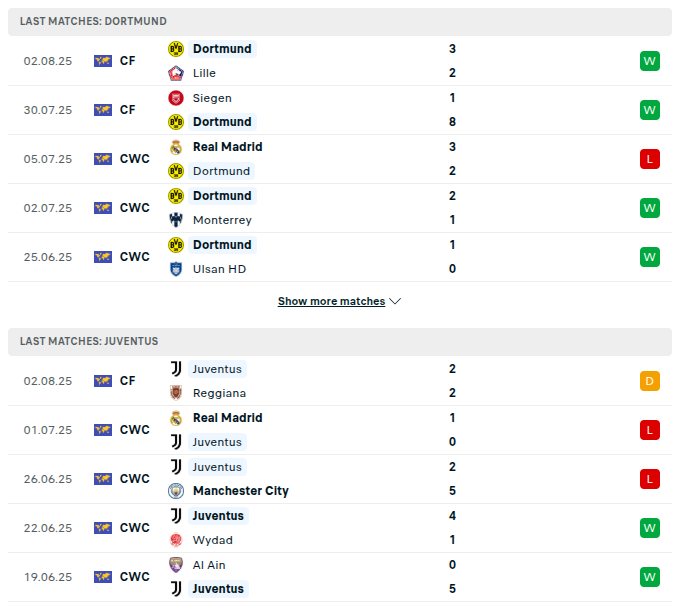Image resolution: width=677 pixels, height=605 pixels.
Task: Click the orange D badge for Juventus vs Reggiana
Action: 650,381
